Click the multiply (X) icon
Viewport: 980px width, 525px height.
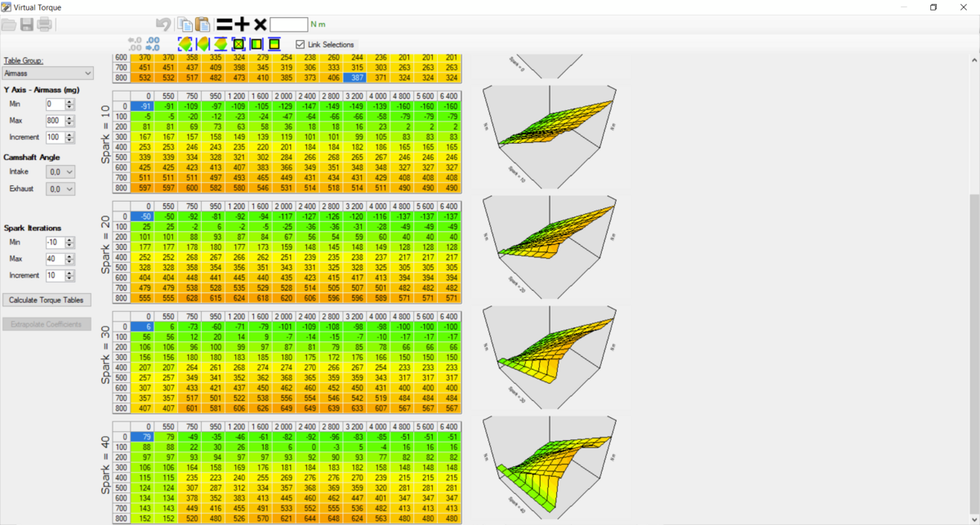tap(260, 24)
